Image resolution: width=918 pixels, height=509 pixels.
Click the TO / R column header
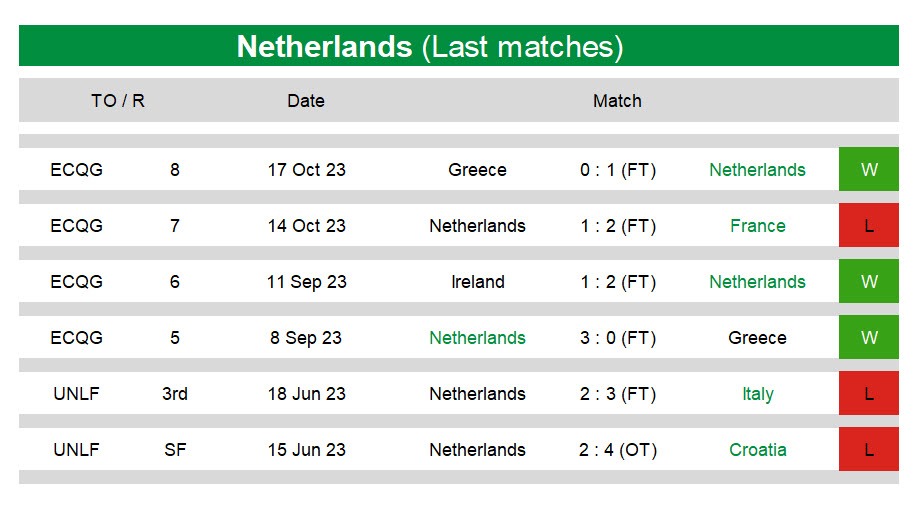pyautogui.click(x=118, y=101)
